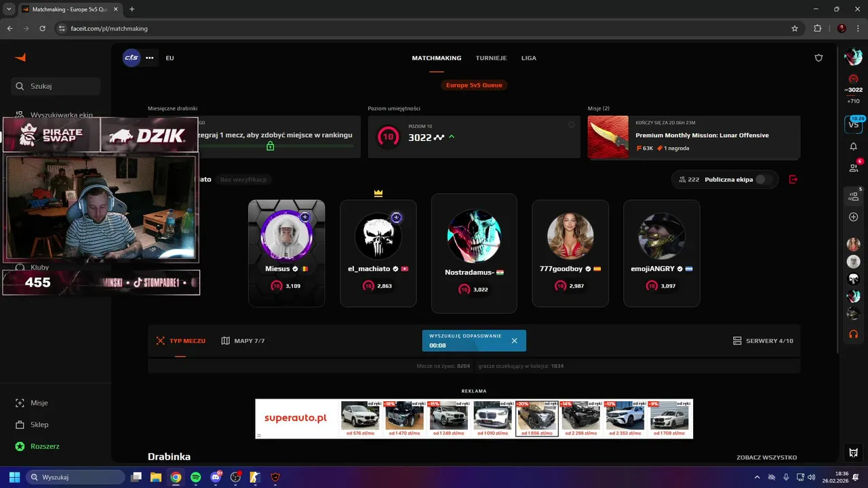
Task: Open a new Chrome tab
Action: click(132, 9)
